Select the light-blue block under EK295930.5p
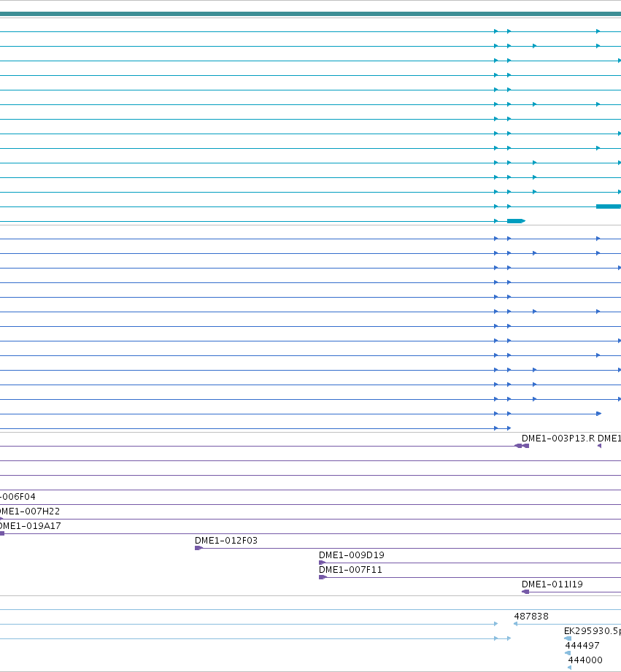The height and width of the screenshot is (672, 621). (x=568, y=638)
